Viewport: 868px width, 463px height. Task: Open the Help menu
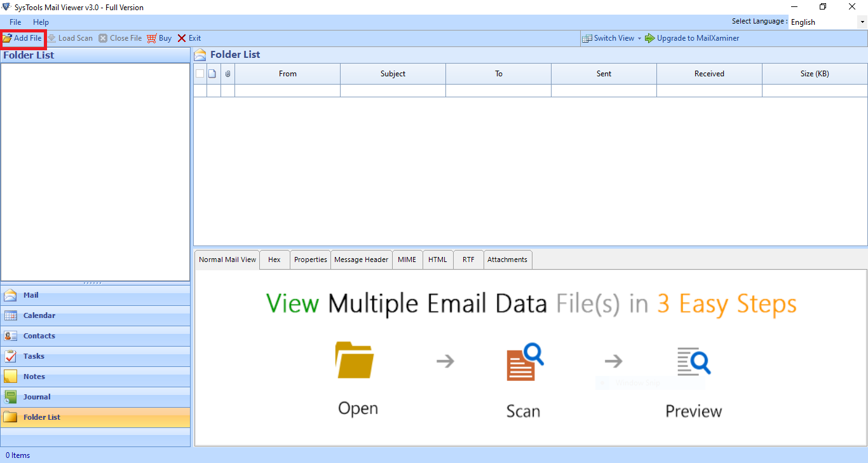41,22
